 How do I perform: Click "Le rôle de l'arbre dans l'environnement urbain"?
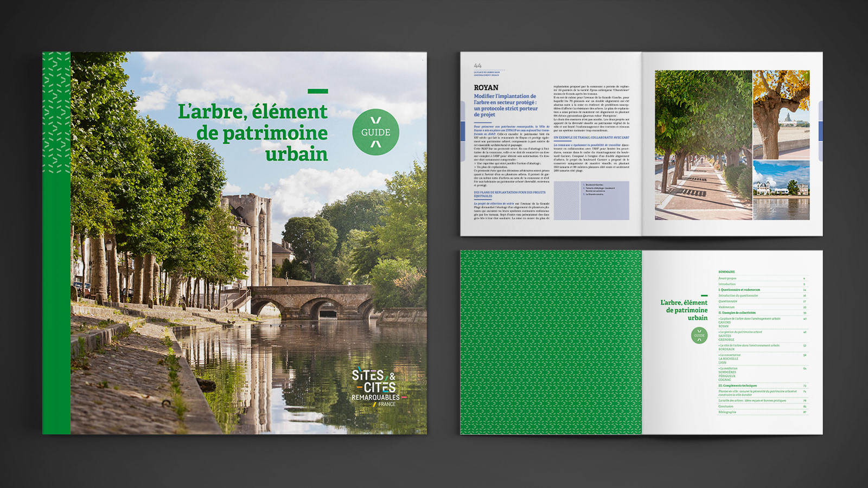(x=749, y=345)
